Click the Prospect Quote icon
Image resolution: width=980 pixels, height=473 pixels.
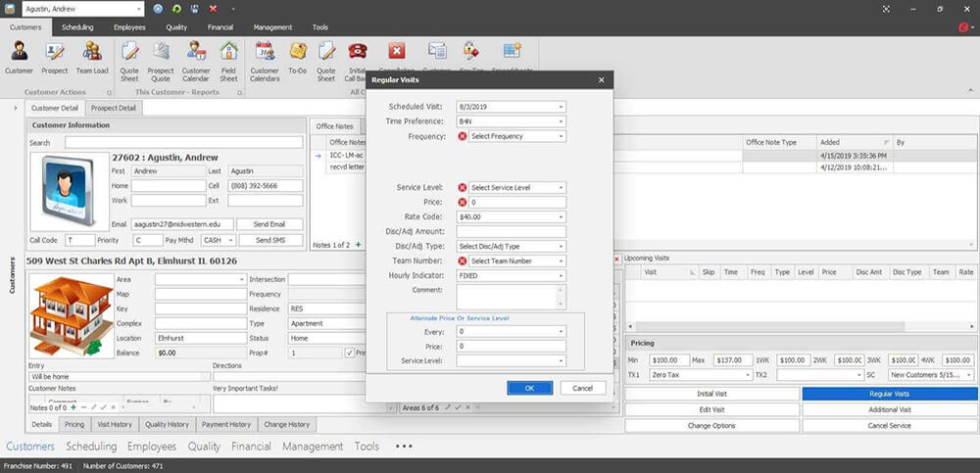coord(161,55)
